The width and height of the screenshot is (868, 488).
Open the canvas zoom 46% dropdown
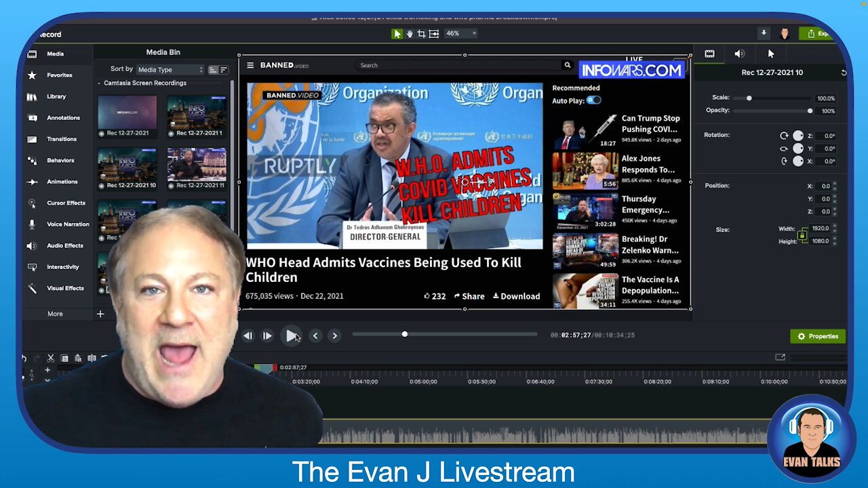461,33
